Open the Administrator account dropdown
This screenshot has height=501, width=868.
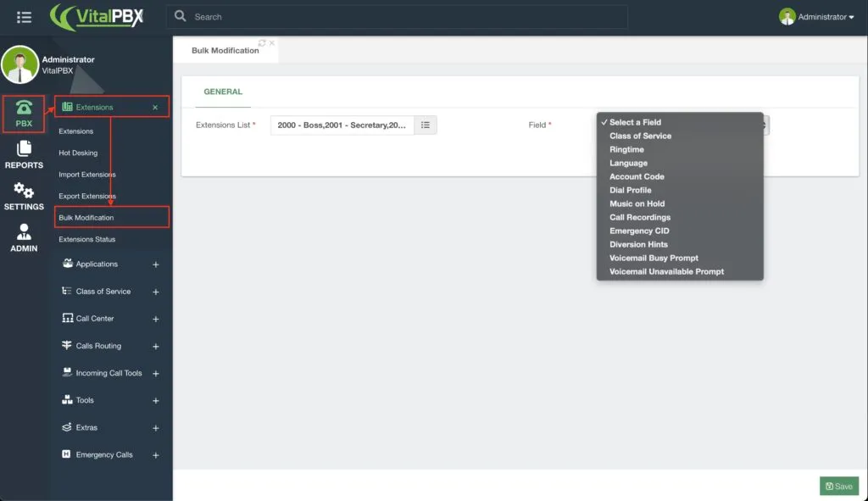coord(816,17)
